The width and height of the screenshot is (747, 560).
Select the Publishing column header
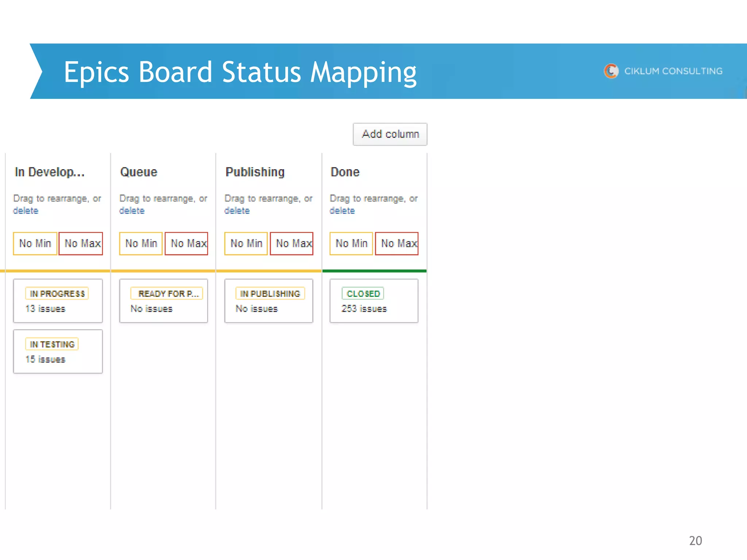255,172
